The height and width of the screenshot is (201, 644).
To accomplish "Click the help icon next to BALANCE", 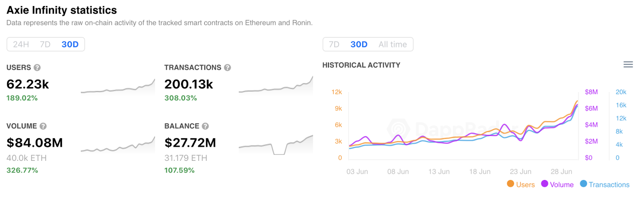I will coord(205,126).
